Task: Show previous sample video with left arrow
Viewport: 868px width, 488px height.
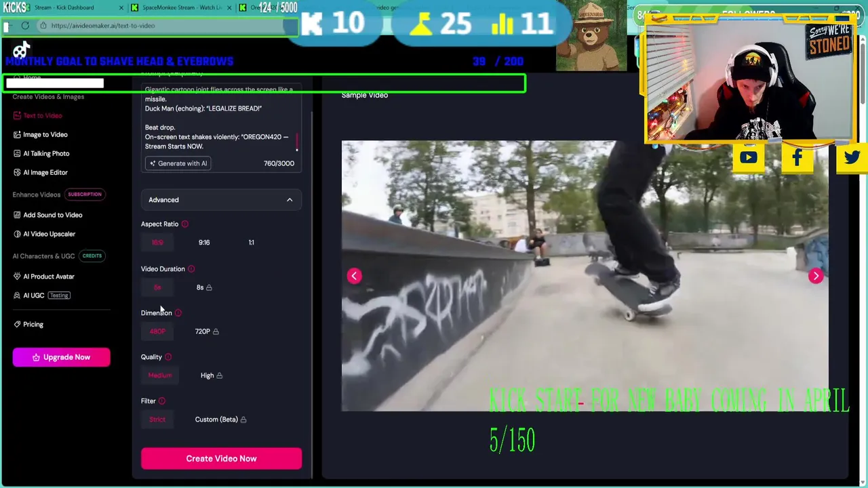Action: click(354, 276)
